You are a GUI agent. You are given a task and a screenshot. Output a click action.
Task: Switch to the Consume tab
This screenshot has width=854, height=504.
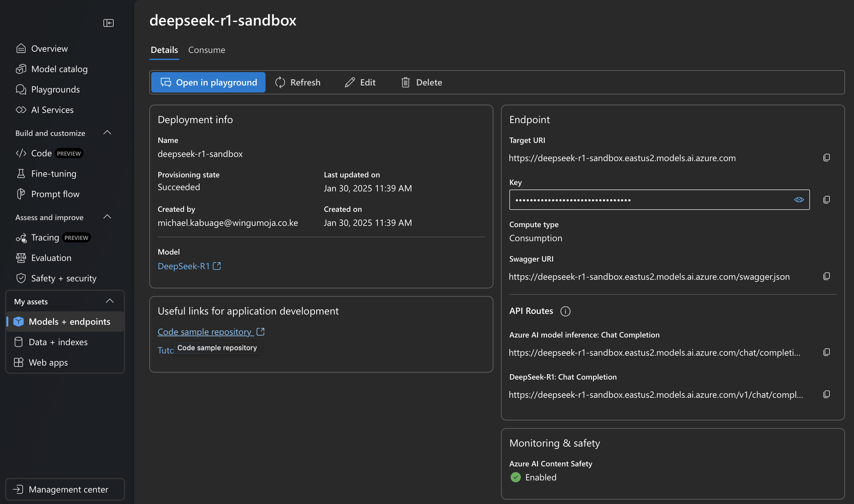pyautogui.click(x=206, y=50)
